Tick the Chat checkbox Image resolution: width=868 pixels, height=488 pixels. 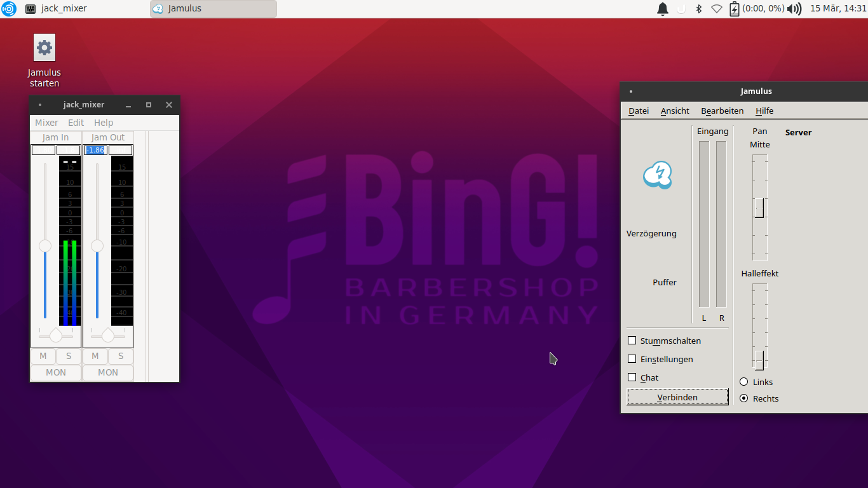pos(632,377)
